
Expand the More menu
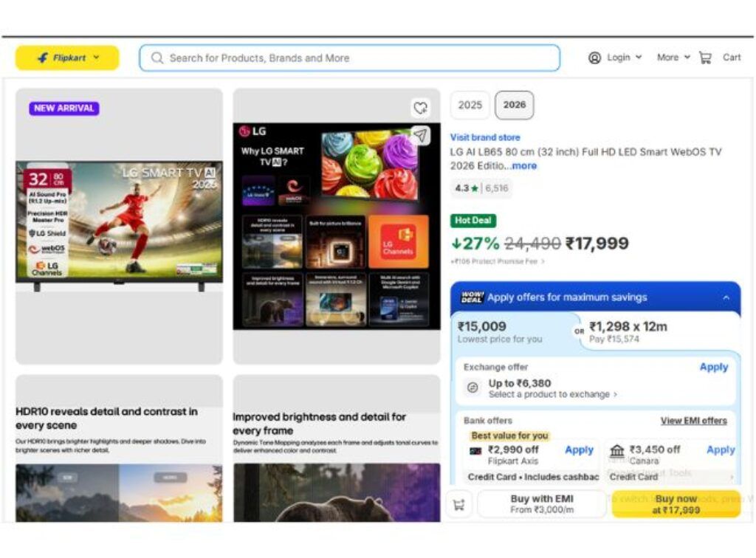[673, 58]
